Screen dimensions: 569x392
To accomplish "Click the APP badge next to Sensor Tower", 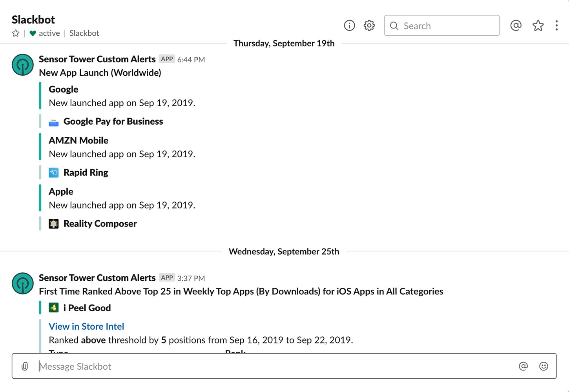I will pyautogui.click(x=167, y=59).
